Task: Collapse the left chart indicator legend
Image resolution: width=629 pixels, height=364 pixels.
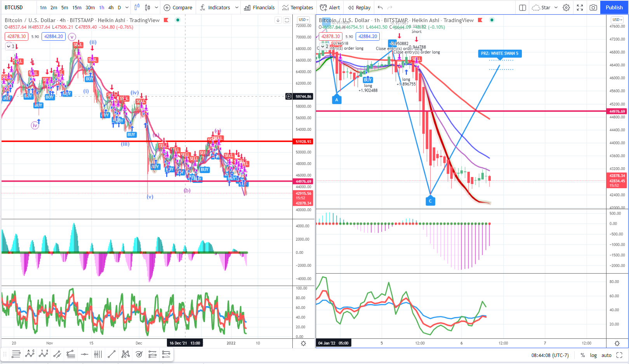Action: click(x=10, y=46)
